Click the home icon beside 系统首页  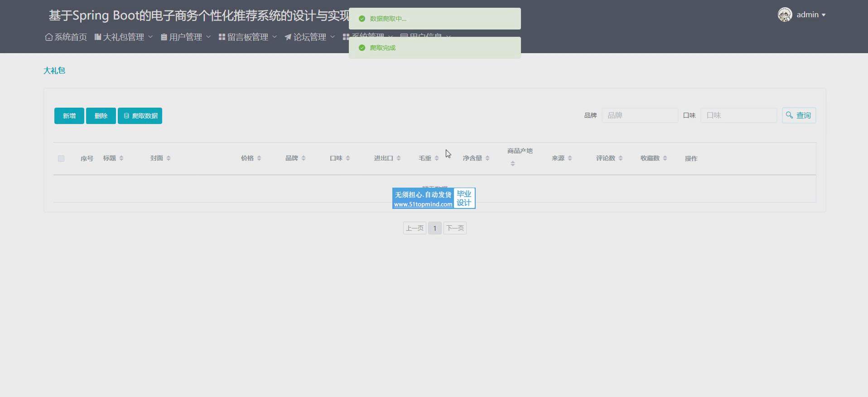pyautogui.click(x=48, y=37)
